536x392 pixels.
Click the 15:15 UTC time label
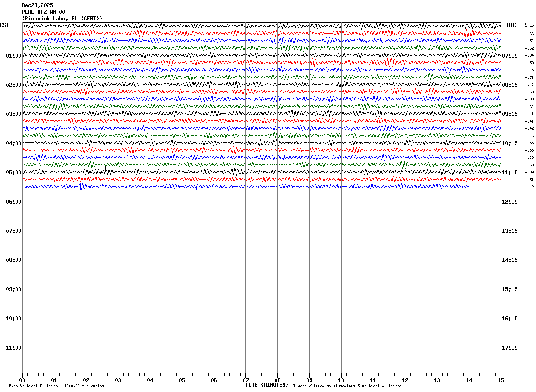click(510, 289)
